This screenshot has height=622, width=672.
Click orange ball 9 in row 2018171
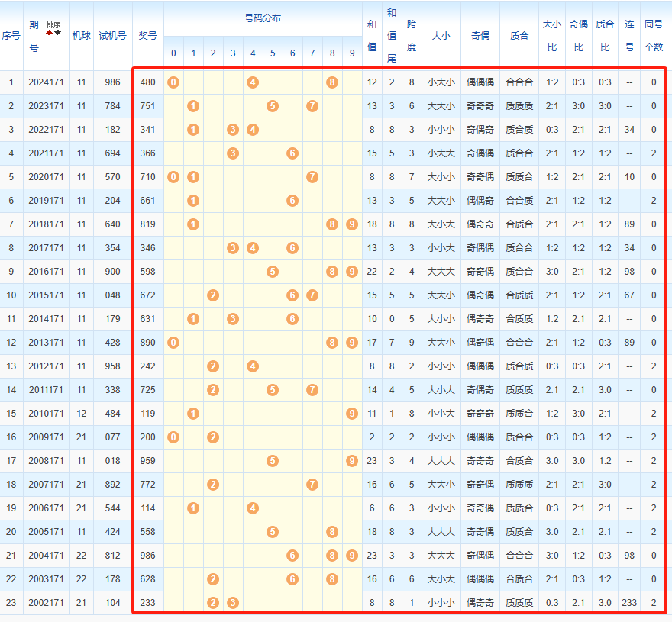(x=352, y=224)
